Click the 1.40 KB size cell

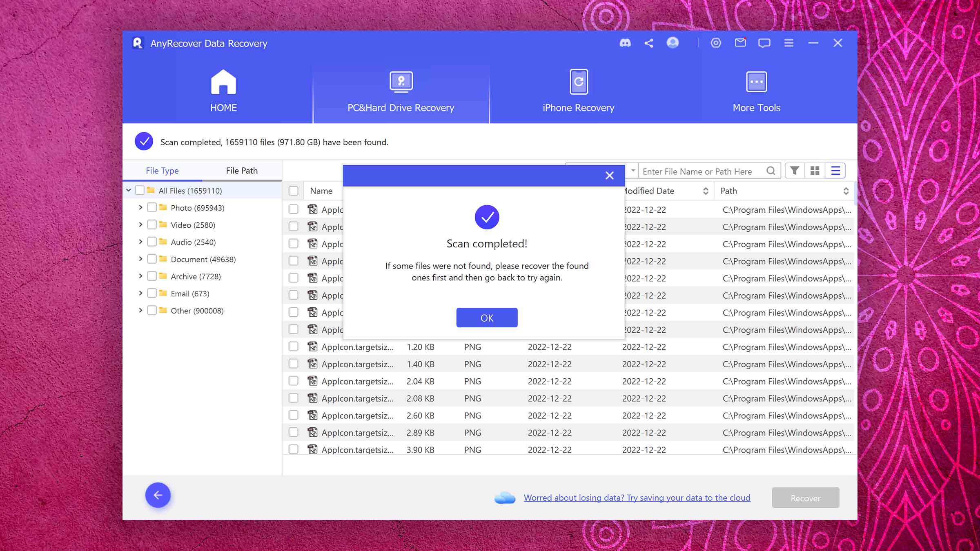click(420, 364)
